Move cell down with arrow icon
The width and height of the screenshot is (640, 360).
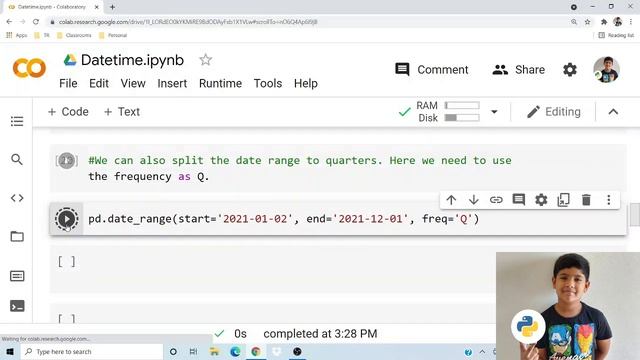click(473, 200)
